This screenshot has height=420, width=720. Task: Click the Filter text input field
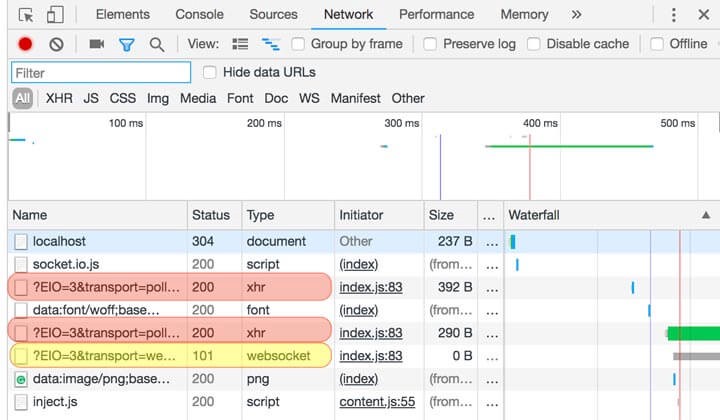point(100,73)
